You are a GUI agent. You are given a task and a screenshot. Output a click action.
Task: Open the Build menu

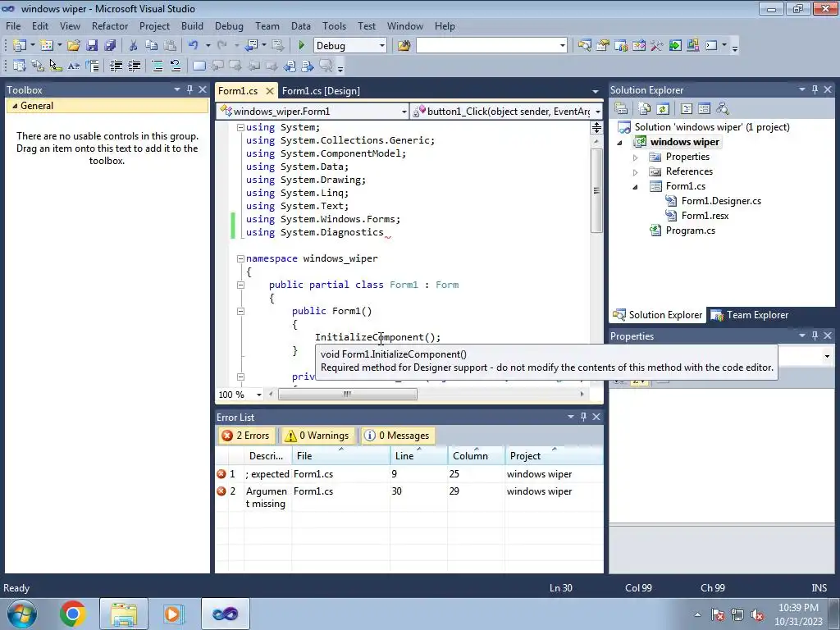click(192, 25)
